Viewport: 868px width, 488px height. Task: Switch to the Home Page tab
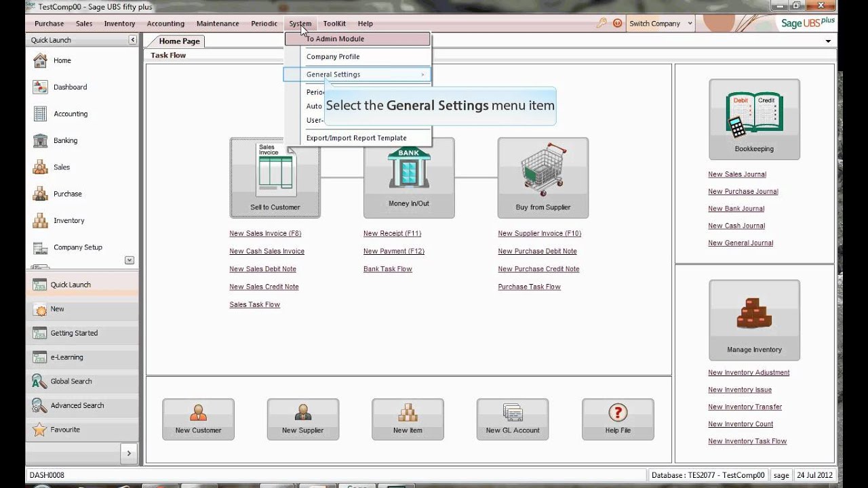(179, 41)
